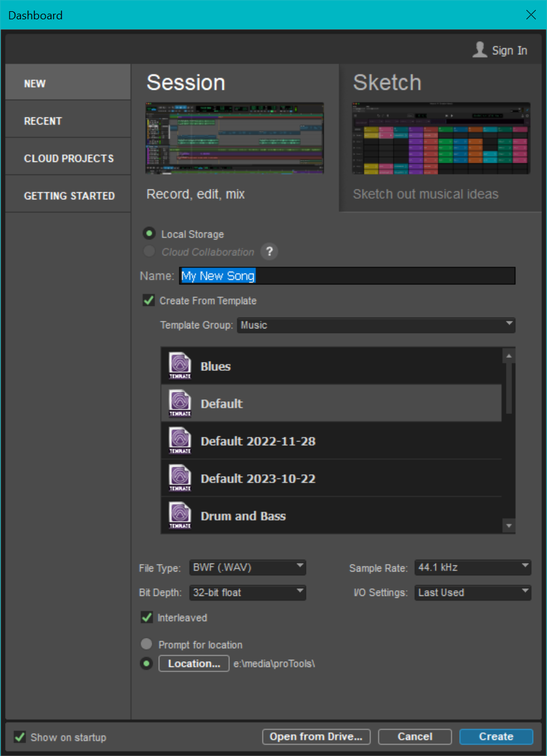Image resolution: width=547 pixels, height=756 pixels.
Task: Click the template list scrollbar thumb
Action: [509, 388]
